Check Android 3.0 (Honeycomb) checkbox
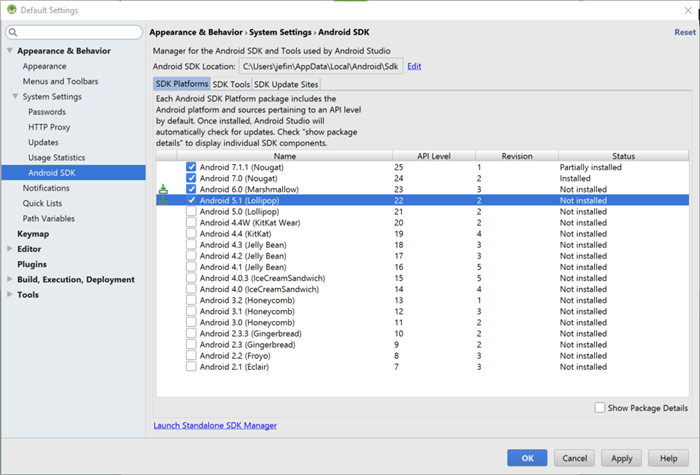Screen dimensions: 700x475 (x=191, y=322)
